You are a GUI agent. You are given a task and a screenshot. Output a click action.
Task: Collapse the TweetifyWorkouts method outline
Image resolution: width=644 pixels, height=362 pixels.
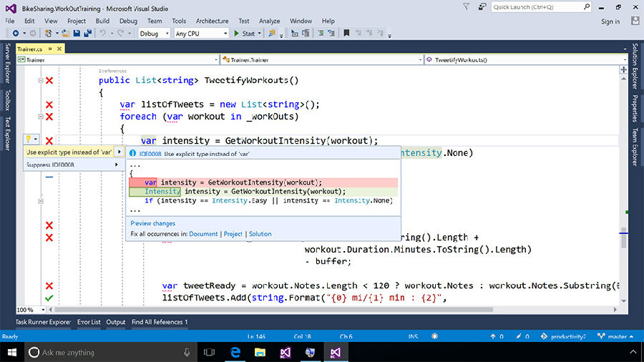(41, 80)
